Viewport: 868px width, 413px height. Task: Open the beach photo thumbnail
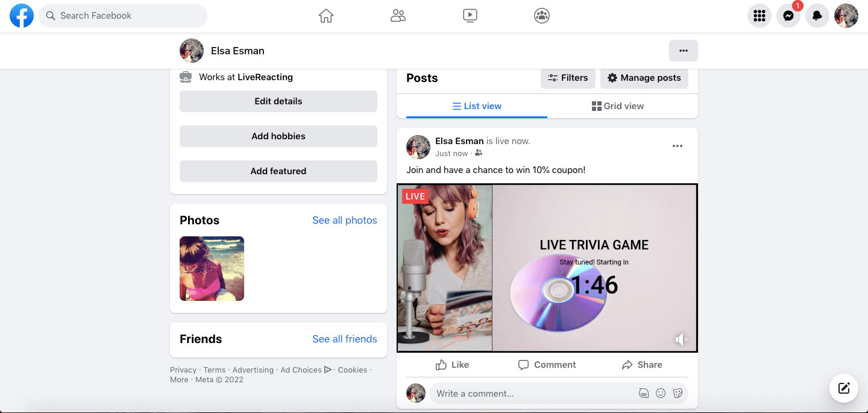coord(212,268)
